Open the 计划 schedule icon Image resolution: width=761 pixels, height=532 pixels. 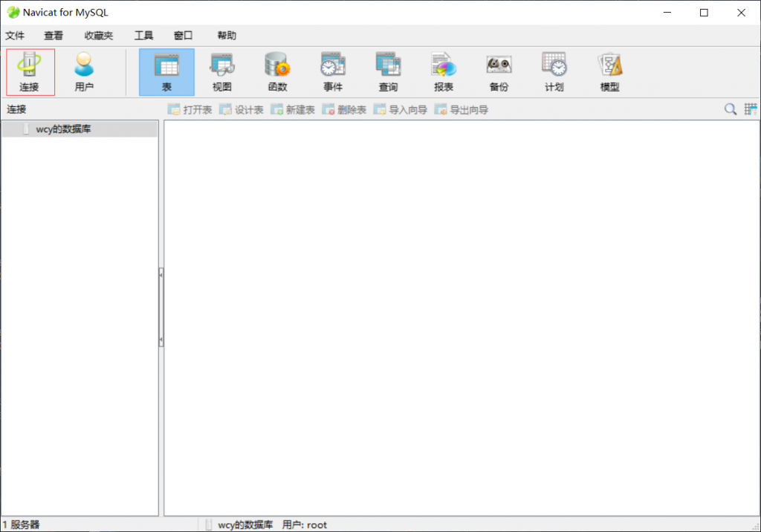pos(554,72)
